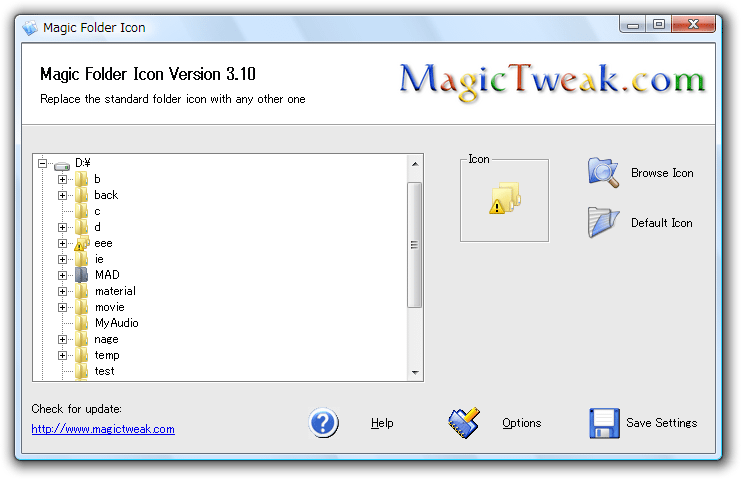Close the Magic Folder Icon window
The image size is (742, 479).
click(x=693, y=24)
